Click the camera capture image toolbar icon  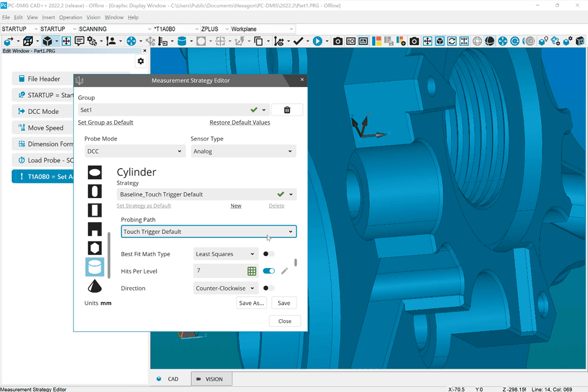(x=337, y=41)
